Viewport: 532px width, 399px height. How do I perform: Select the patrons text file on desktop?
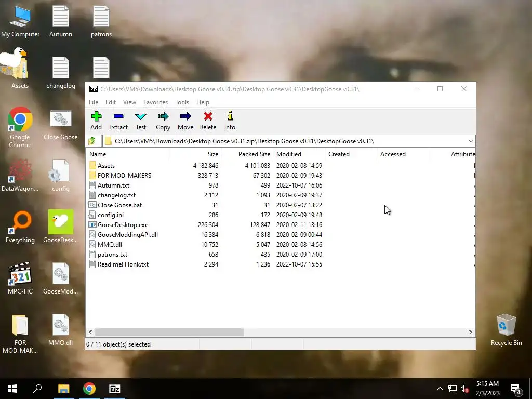click(101, 21)
